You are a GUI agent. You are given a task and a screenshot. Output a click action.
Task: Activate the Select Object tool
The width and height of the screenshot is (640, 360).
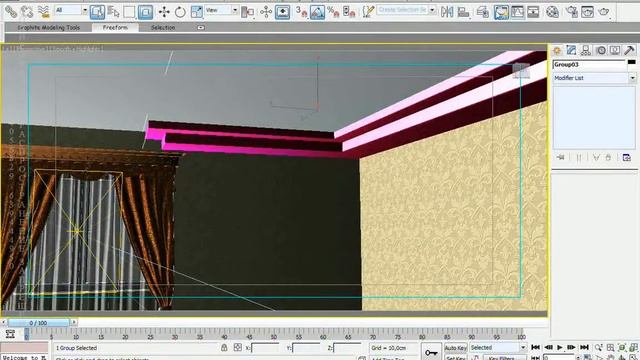(x=97, y=12)
